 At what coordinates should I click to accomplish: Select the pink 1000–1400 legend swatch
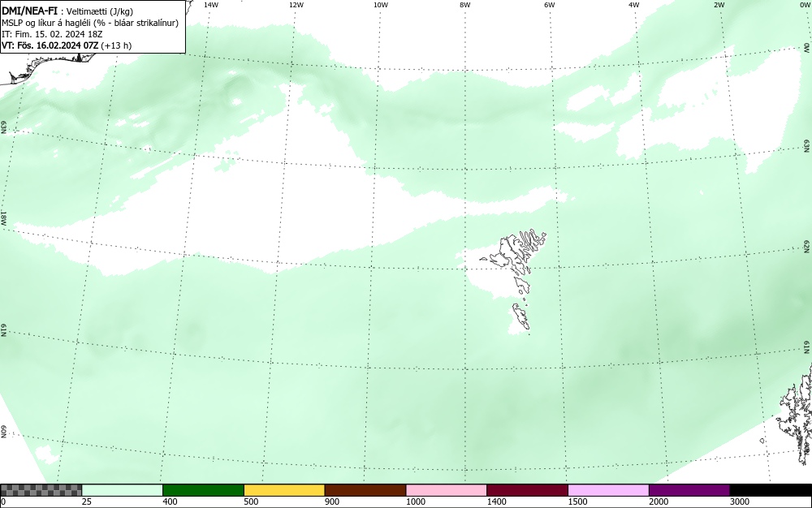point(447,490)
